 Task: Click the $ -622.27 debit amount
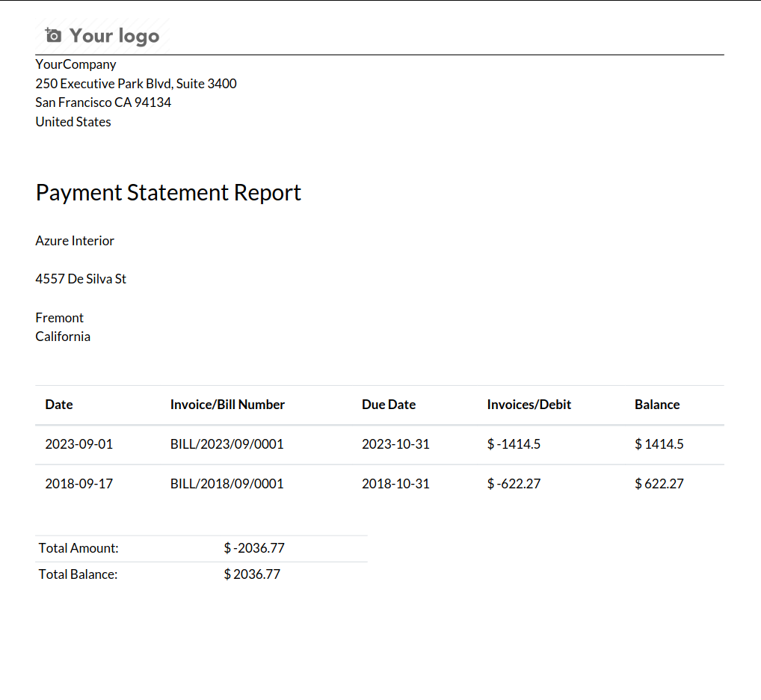click(x=514, y=484)
